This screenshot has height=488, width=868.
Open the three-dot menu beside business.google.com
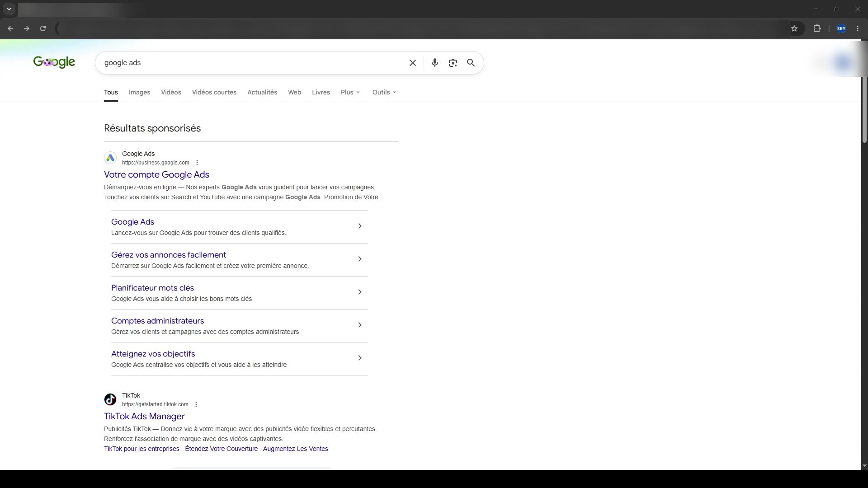tap(197, 163)
